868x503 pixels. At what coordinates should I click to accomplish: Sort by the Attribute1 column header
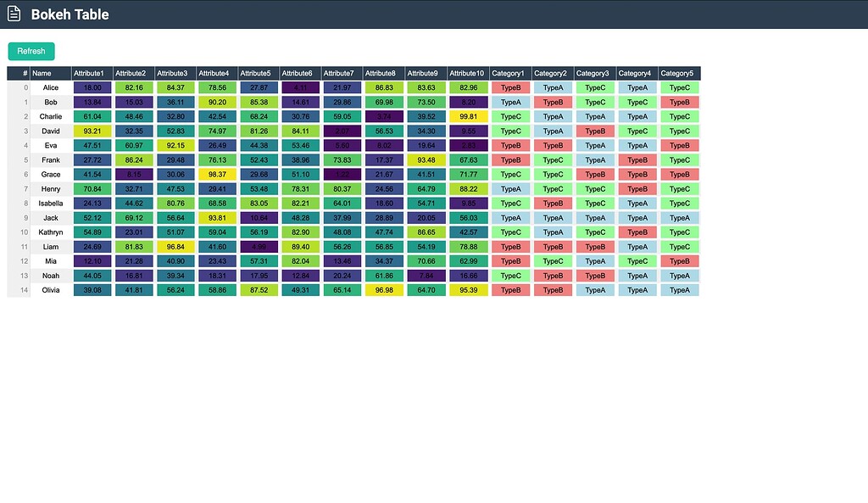[x=91, y=73]
